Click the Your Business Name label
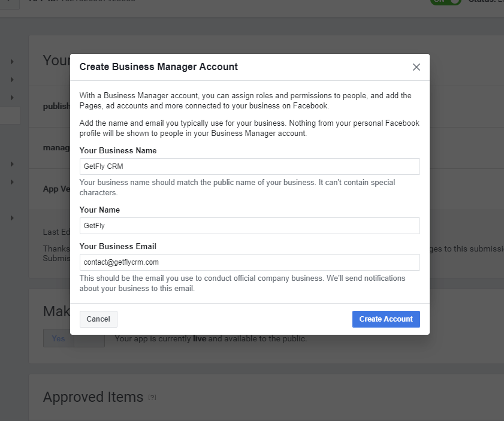This screenshot has height=421, width=504. tap(118, 150)
